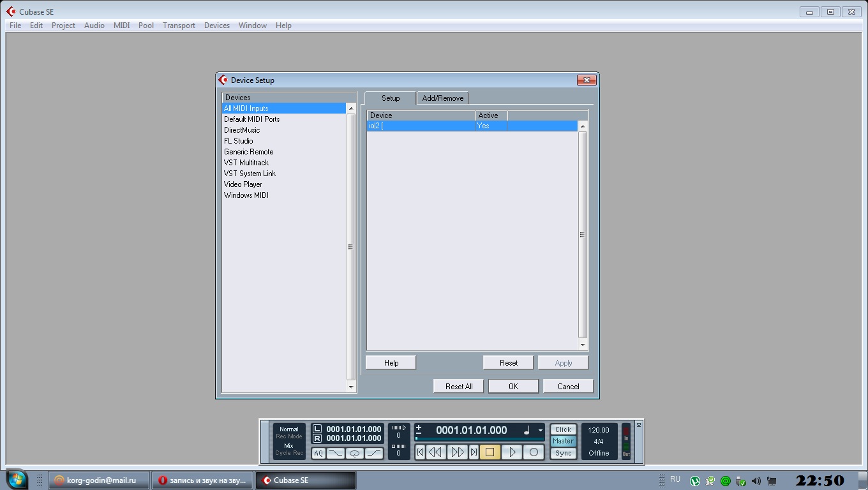Select Video Player in the Devices list

pos(284,184)
